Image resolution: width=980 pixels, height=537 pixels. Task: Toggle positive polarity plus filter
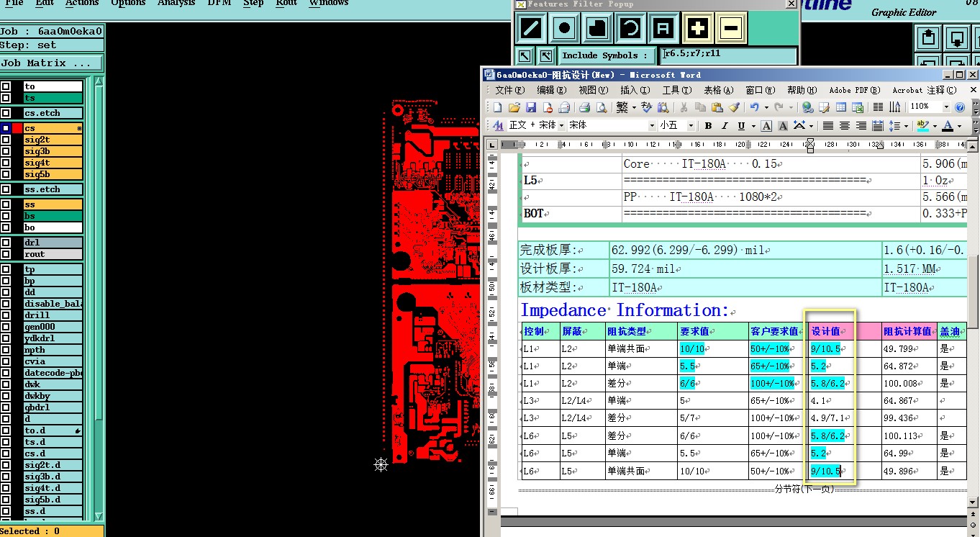[x=697, y=29]
